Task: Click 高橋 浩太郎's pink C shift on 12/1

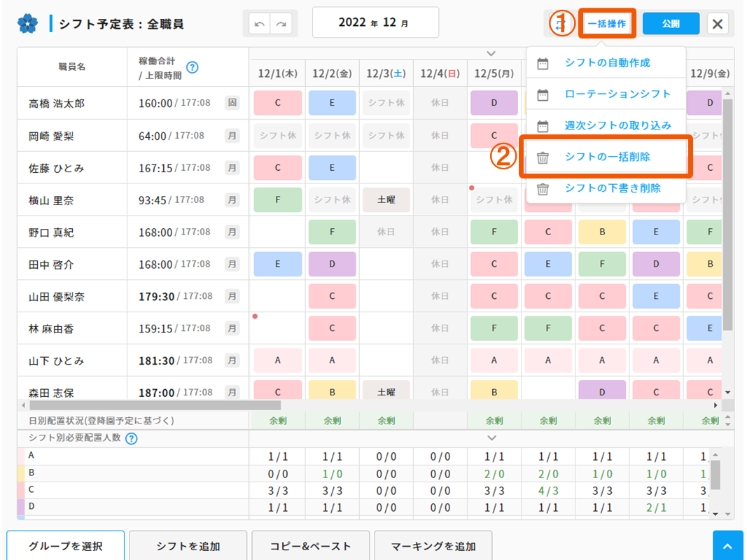Action: tap(277, 103)
